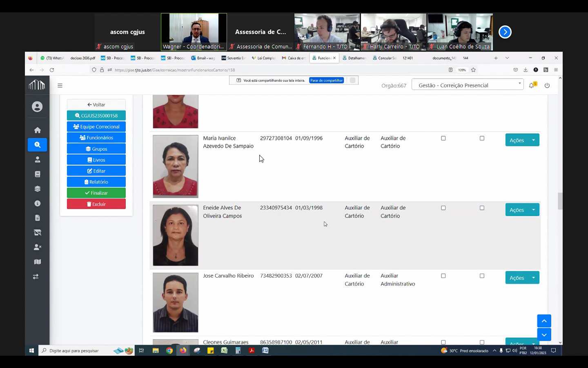This screenshot has width=588, height=368.
Task: Tick second checkbox in Eneide Alves row
Action: coord(482,208)
